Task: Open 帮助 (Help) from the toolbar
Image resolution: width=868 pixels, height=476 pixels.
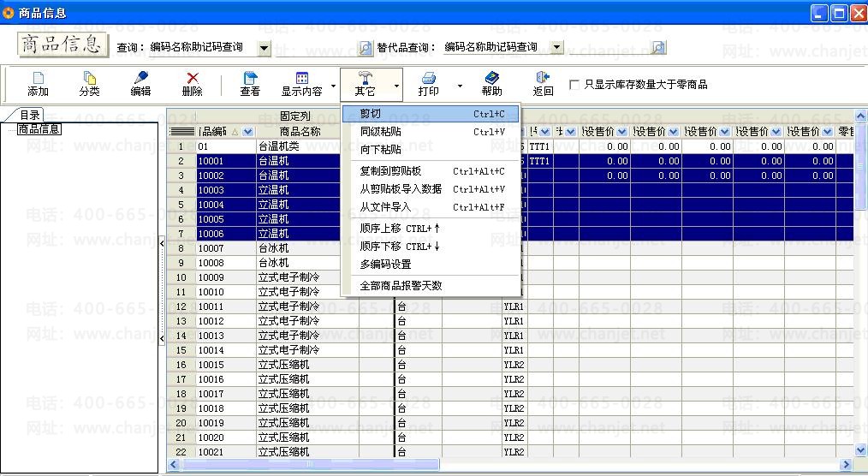Action: tap(491, 84)
